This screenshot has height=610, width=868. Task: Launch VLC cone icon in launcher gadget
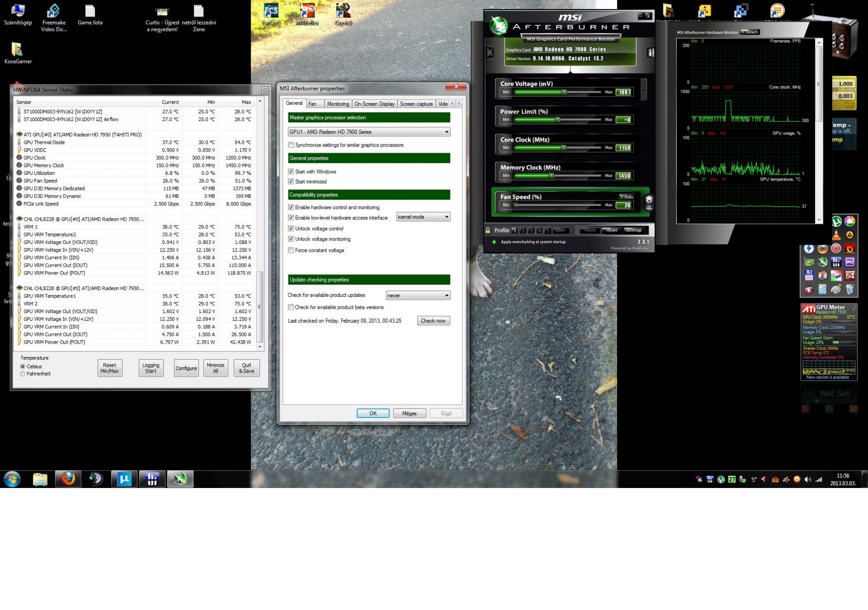click(x=837, y=235)
